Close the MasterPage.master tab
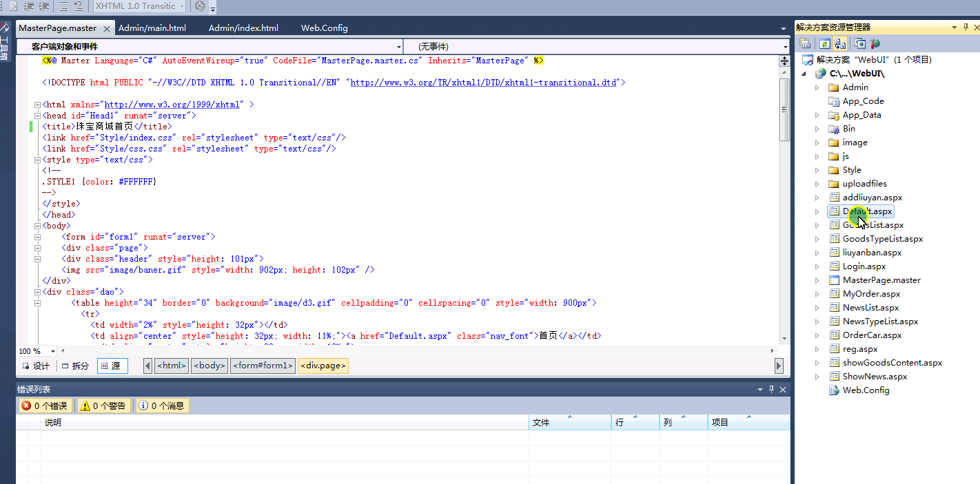 107,29
